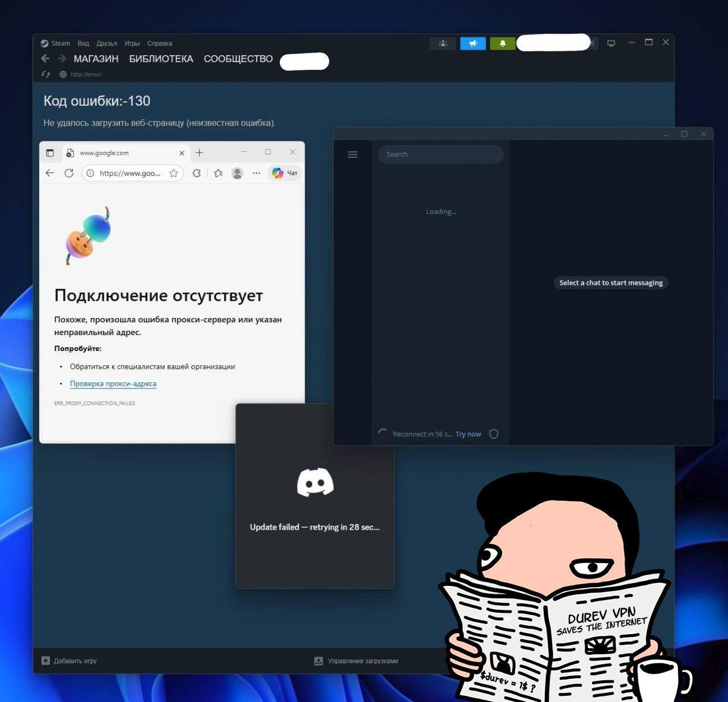This screenshot has height=702, width=728.
Task: Switch to БИБЛИОТЕКА tab in Steam
Action: (161, 59)
